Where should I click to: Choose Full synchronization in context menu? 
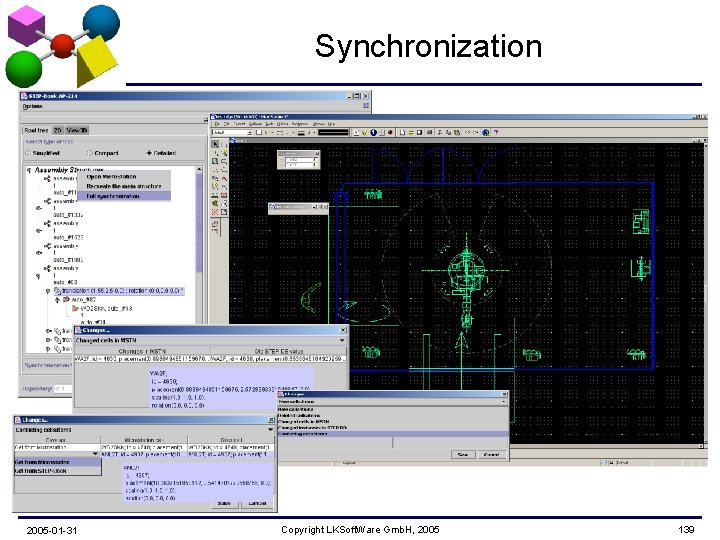click(x=124, y=196)
